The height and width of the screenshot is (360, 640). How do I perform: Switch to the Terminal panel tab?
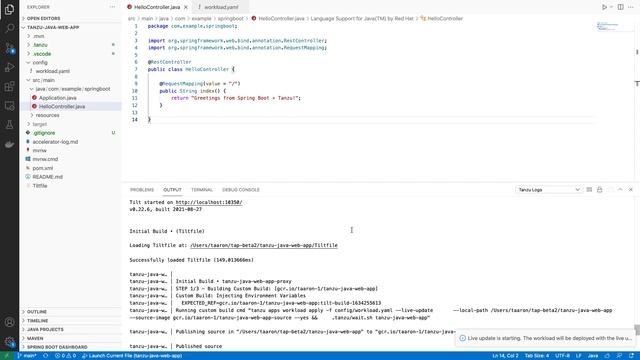pyautogui.click(x=202, y=190)
